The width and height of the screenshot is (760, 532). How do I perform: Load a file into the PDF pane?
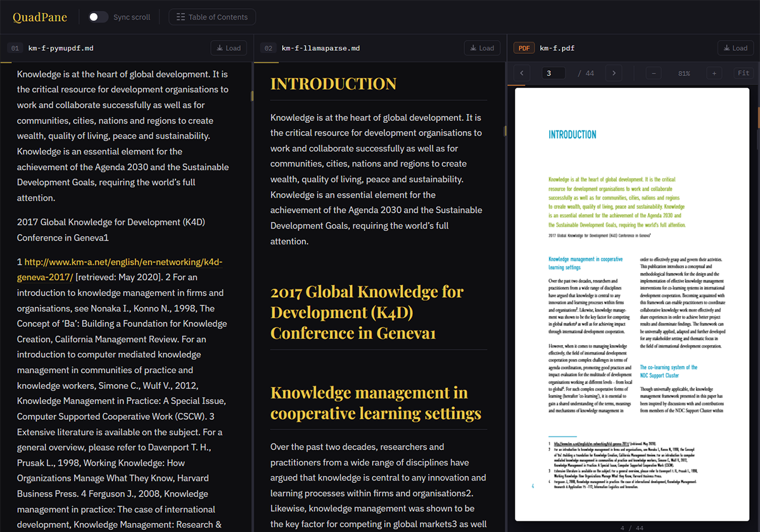click(x=735, y=48)
